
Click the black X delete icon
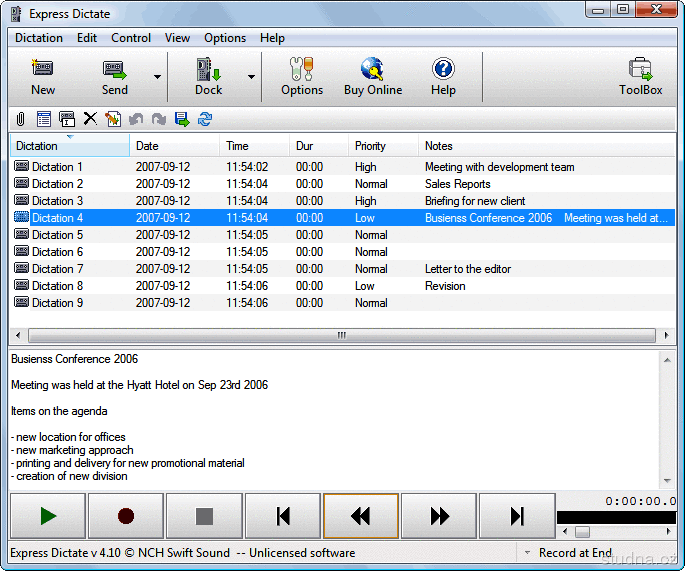tap(90, 119)
